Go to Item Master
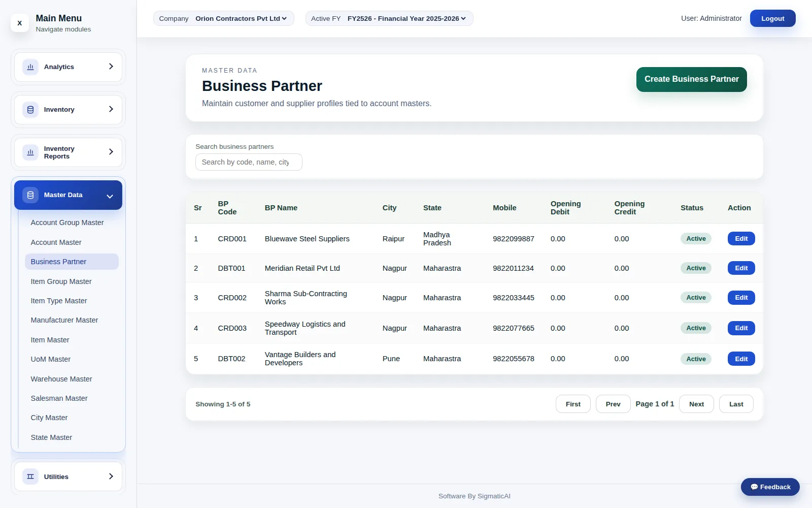The height and width of the screenshot is (508, 812). pos(72,340)
